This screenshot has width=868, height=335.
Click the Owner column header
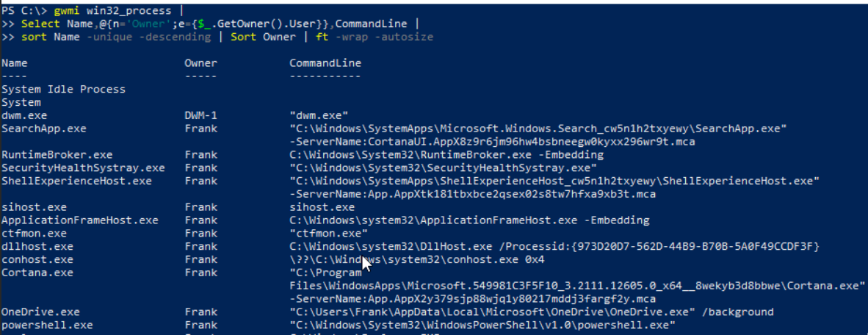(x=200, y=64)
